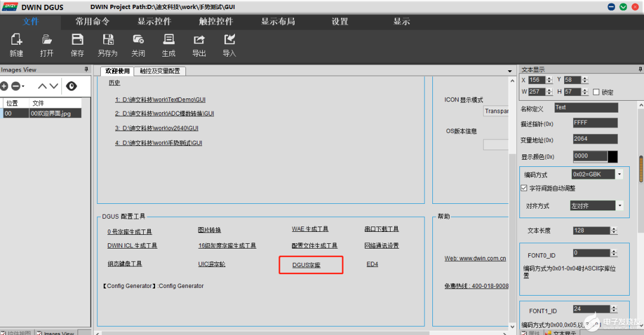Click the 描述指针 FFFF field
This screenshot has width=644, height=335.
pos(595,123)
